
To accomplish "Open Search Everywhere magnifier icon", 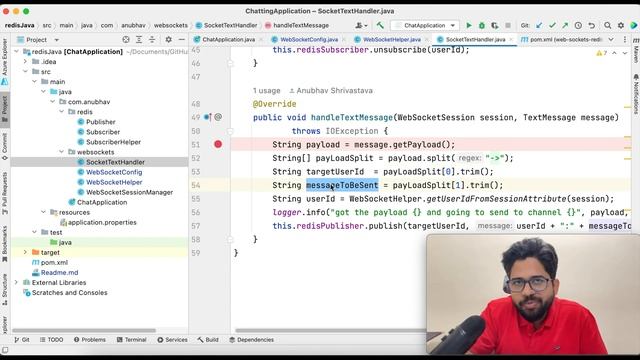I will click(607, 25).
